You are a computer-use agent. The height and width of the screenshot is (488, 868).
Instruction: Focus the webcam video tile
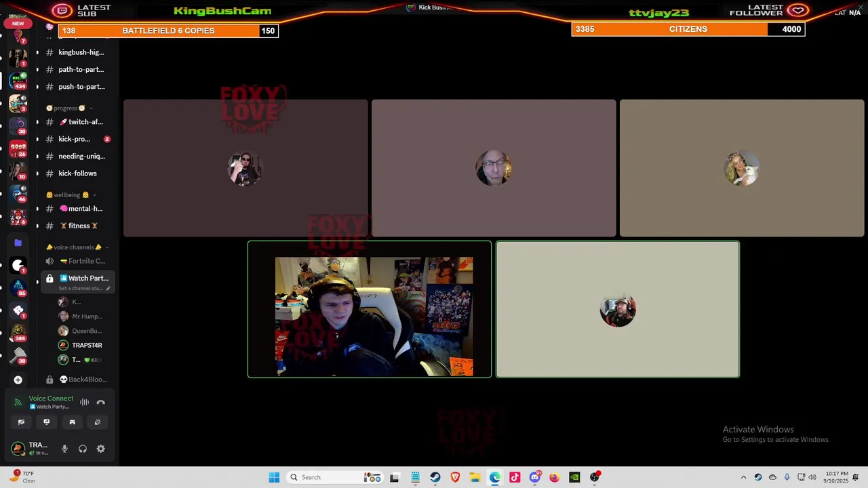pyautogui.click(x=370, y=309)
